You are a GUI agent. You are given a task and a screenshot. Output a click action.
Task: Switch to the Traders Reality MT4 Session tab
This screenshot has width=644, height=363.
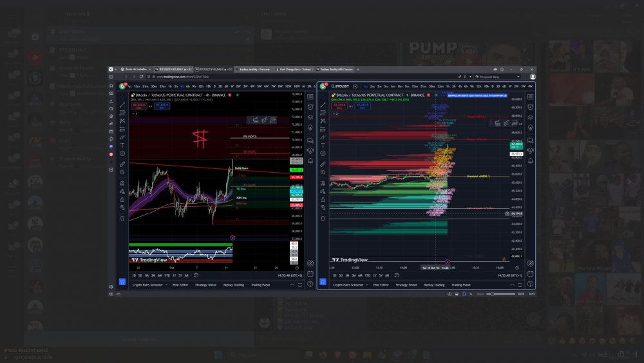[335, 69]
